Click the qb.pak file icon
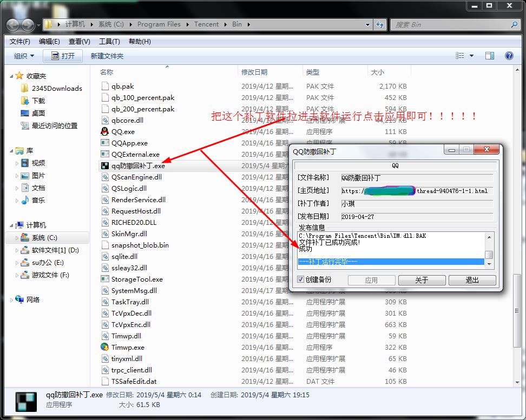Screen dimensions: 526x420 [105, 86]
